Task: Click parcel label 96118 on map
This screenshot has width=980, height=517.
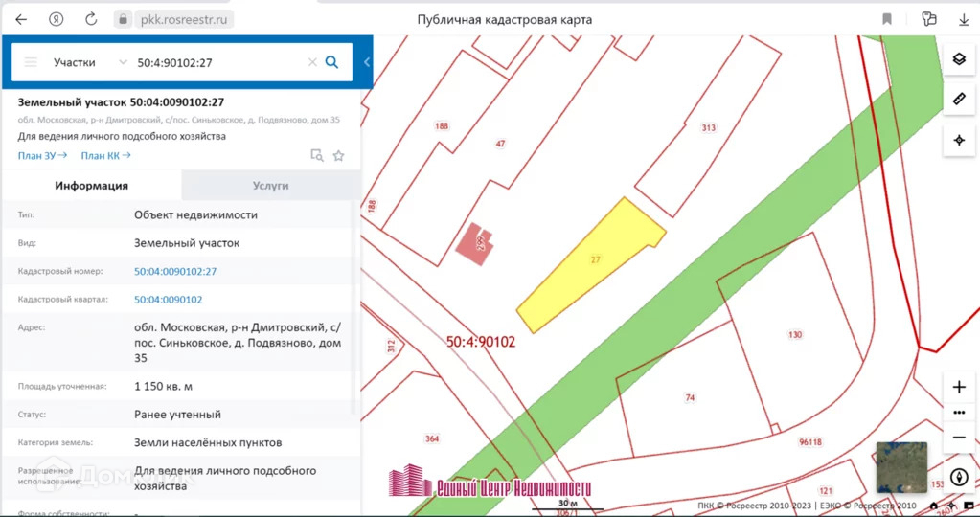Action: click(x=810, y=442)
